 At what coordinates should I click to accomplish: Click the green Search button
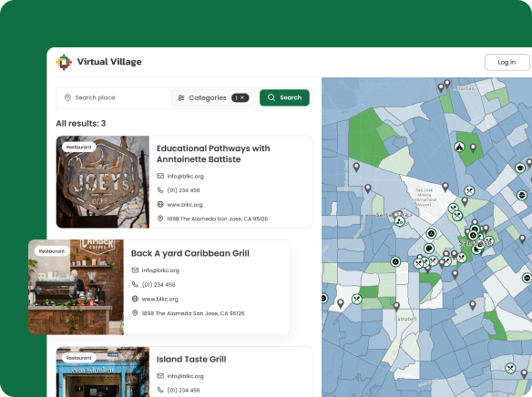point(284,97)
